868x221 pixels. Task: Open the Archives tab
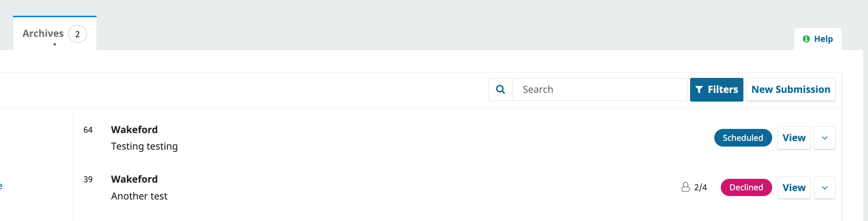43,34
